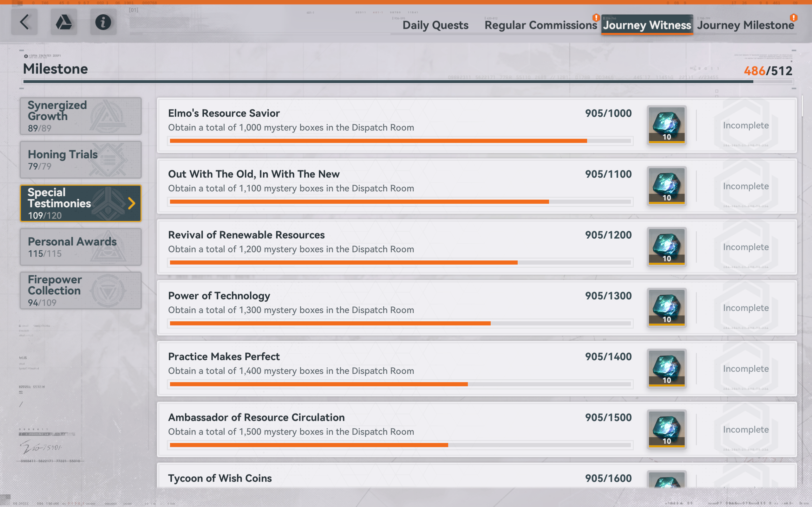The image size is (812, 507).
Task: Open the Firepower Collection category
Action: pos(81,290)
